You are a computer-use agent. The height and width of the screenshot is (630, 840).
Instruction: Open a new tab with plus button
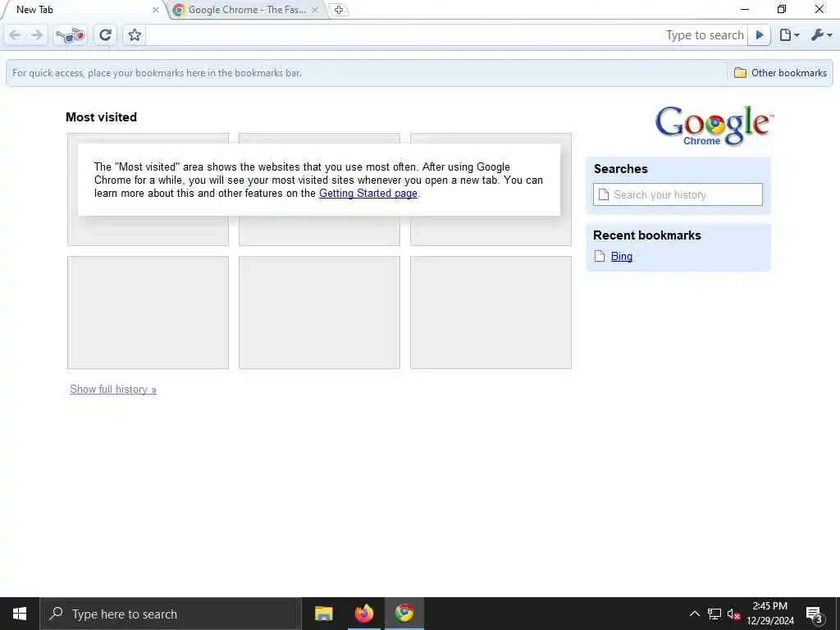coord(339,10)
